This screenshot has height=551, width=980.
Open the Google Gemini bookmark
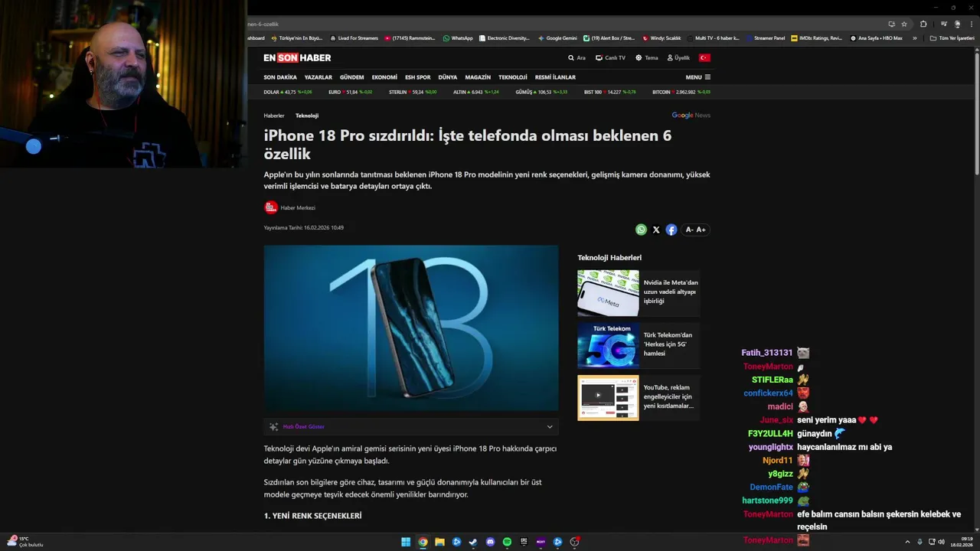[x=557, y=37]
